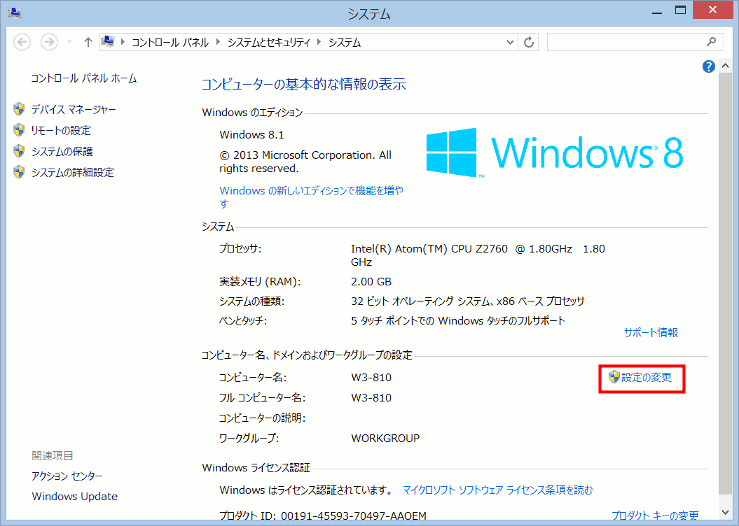Image resolution: width=739 pixels, height=526 pixels.
Task: Open リモートの設定 from the sidebar
Action: coord(60,130)
